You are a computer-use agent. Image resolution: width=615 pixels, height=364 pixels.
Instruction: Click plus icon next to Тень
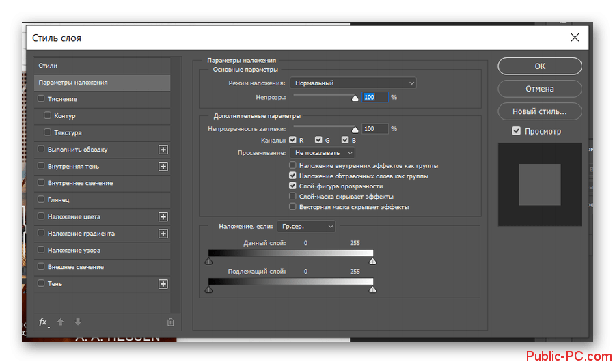pyautogui.click(x=163, y=284)
